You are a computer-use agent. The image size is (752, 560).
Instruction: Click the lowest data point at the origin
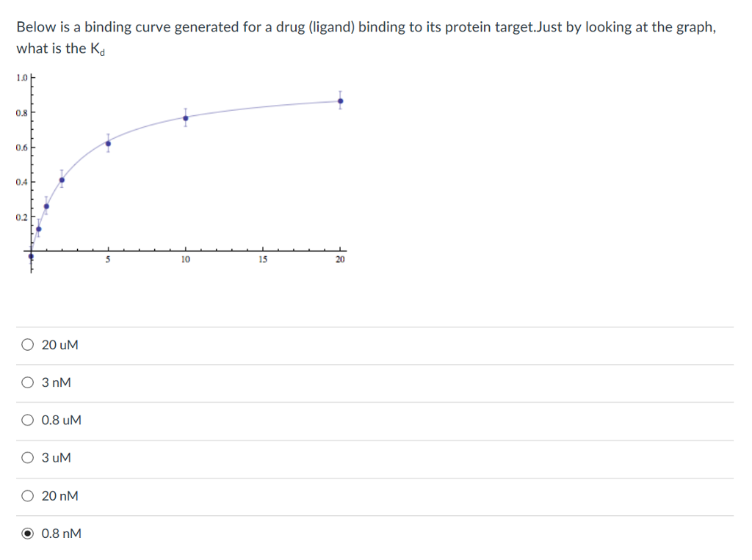pos(32,255)
